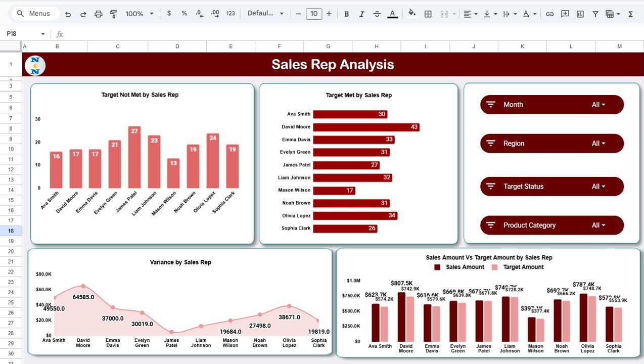The height and width of the screenshot is (364, 644).
Task: Apply currency format
Action: 169,14
